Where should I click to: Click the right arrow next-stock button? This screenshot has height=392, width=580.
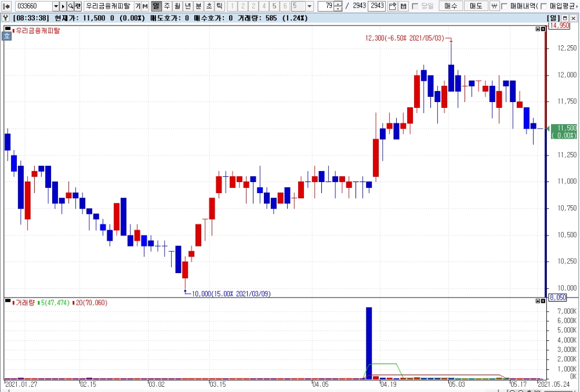click(x=63, y=6)
